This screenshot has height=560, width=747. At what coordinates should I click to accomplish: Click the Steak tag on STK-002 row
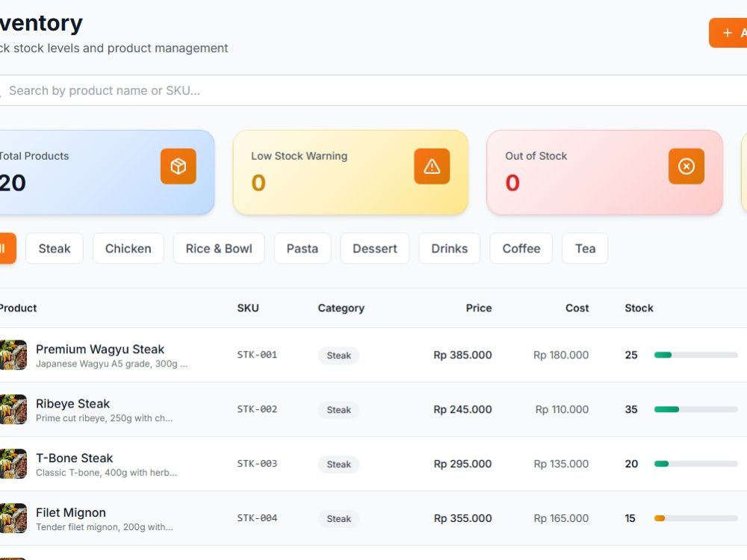[x=338, y=410]
